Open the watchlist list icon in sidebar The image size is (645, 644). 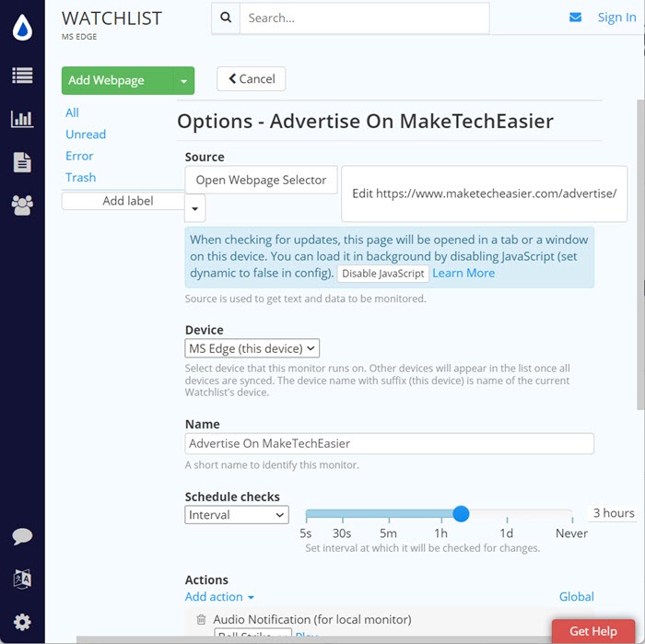[x=22, y=76]
